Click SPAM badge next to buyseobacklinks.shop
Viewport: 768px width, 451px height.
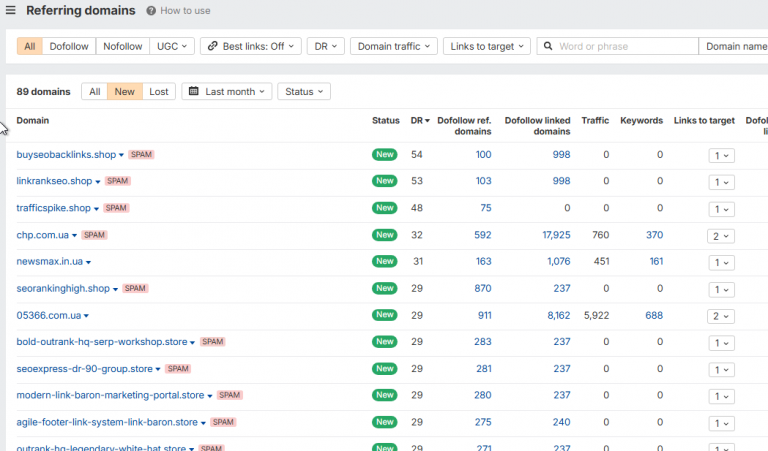[141, 155]
